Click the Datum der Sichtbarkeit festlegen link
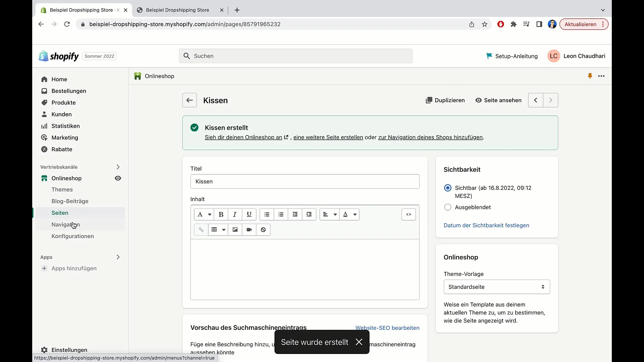The height and width of the screenshot is (362, 644). tap(486, 225)
